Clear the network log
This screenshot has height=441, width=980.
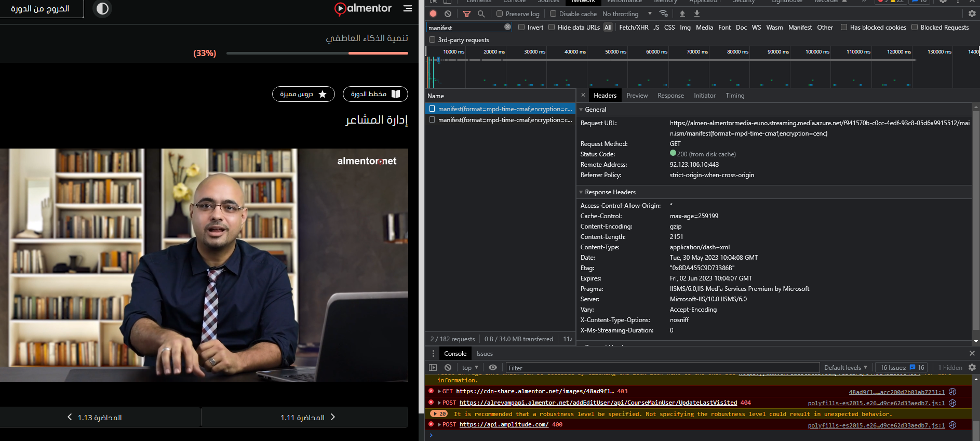(448, 14)
